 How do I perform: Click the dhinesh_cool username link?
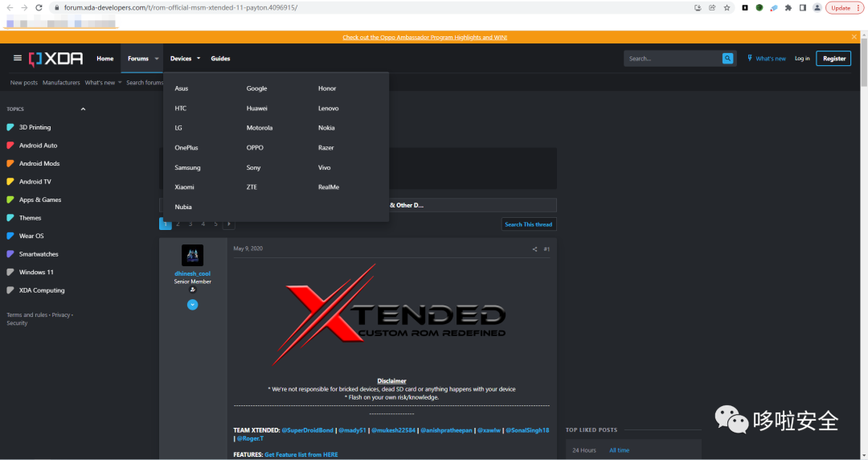tap(193, 273)
